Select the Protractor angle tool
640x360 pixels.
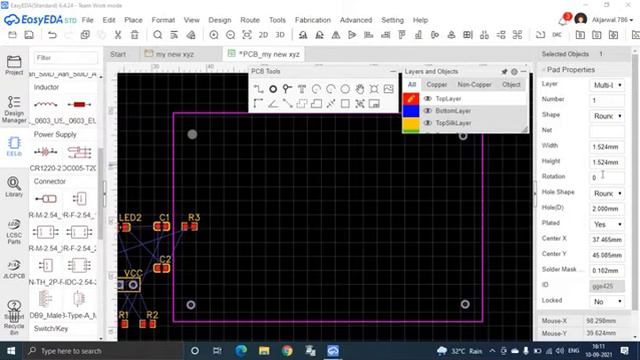point(273,104)
